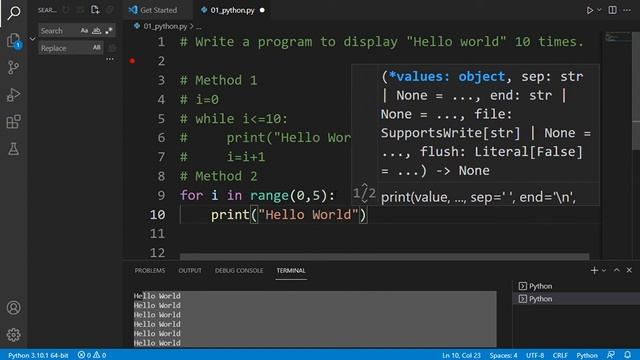640x360 pixels.
Task: Switch to the PROBLEMS panel tab
Action: 150,270
